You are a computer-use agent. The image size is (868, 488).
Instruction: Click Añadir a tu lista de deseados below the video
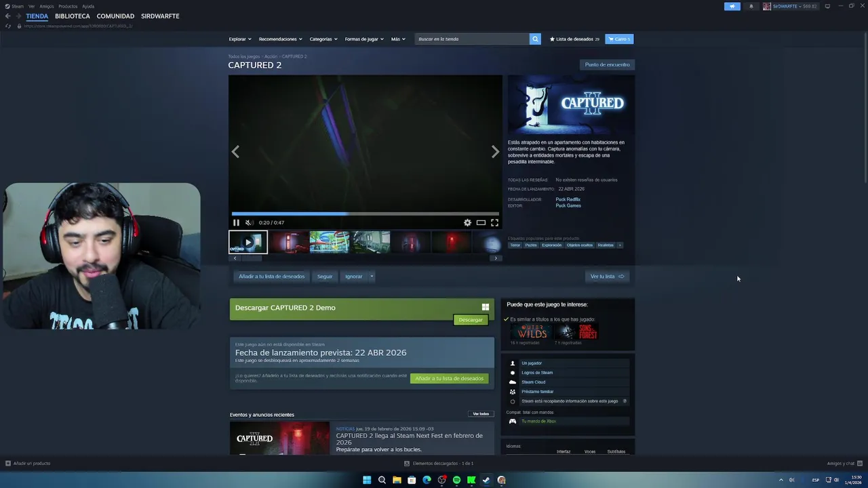pyautogui.click(x=271, y=277)
